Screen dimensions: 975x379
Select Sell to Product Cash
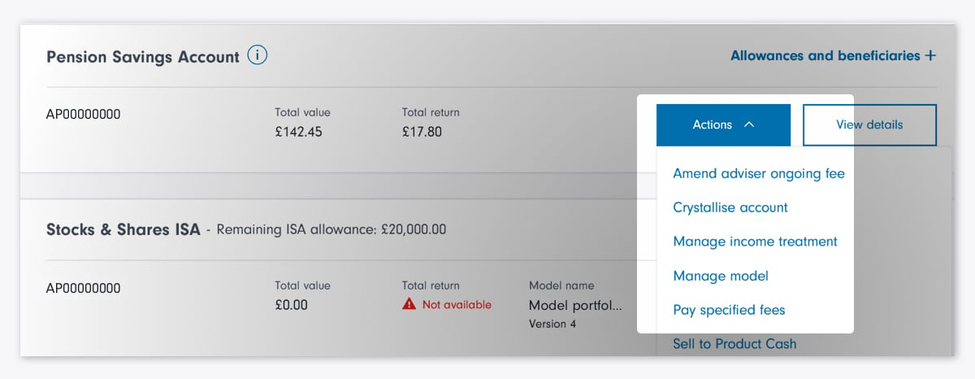click(x=734, y=344)
